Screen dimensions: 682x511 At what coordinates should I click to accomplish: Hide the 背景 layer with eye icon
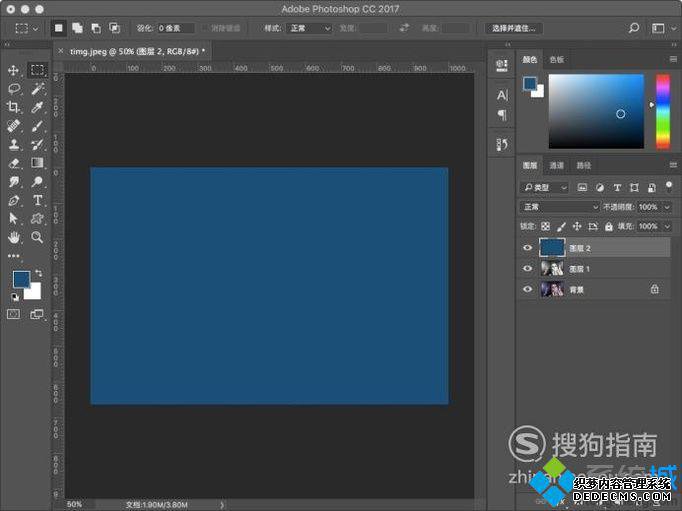click(x=527, y=289)
